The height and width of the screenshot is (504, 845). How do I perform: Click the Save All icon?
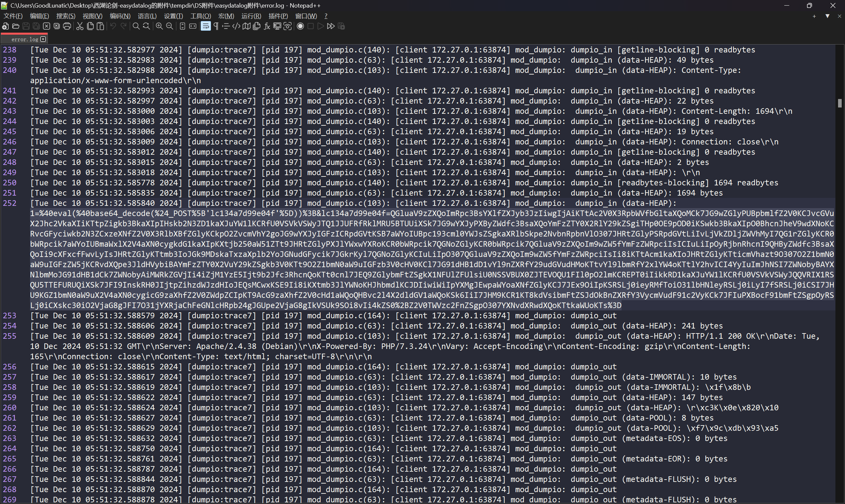point(36,26)
